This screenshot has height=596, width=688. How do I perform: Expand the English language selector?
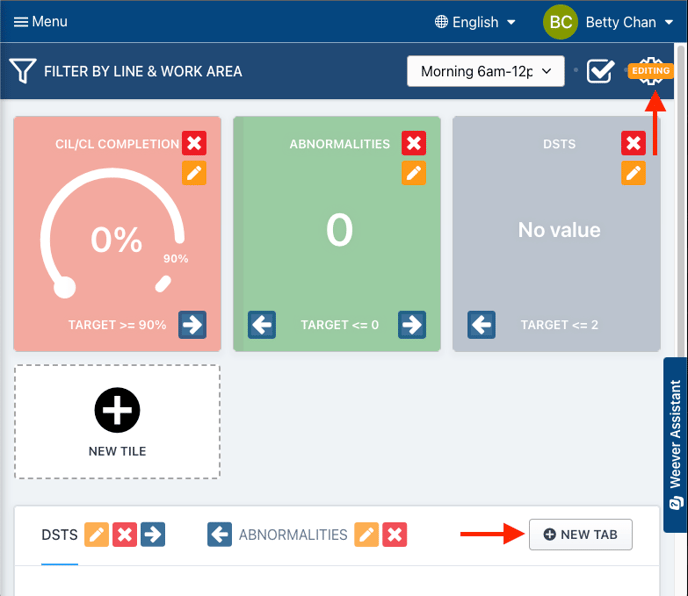[x=476, y=22]
